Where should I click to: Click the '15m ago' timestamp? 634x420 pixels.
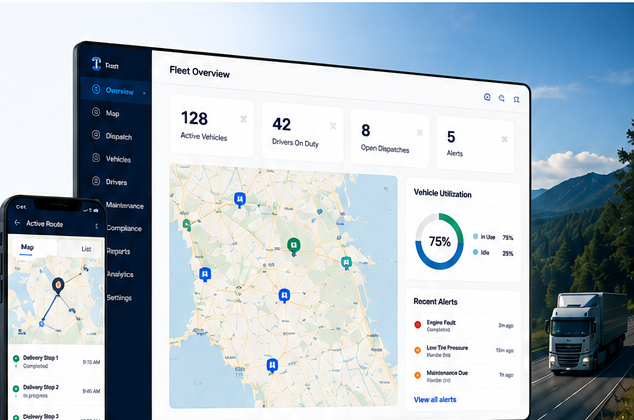click(x=505, y=350)
